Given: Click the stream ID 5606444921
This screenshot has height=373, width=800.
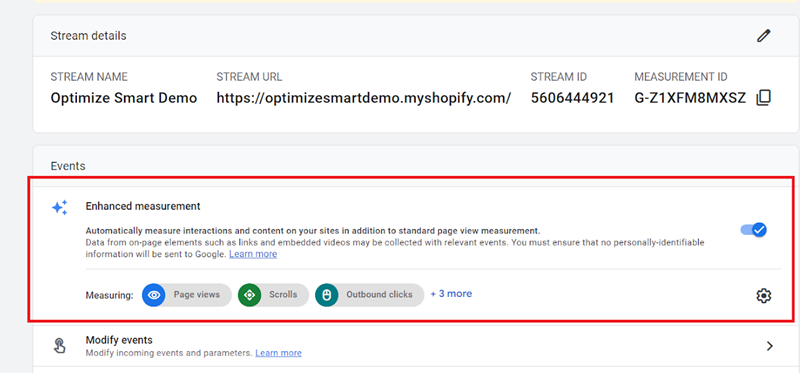Looking at the screenshot, I should coord(572,98).
